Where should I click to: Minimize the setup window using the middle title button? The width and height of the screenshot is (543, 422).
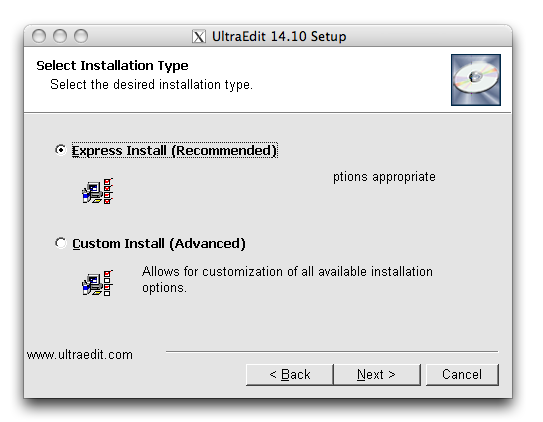pyautogui.click(x=60, y=36)
